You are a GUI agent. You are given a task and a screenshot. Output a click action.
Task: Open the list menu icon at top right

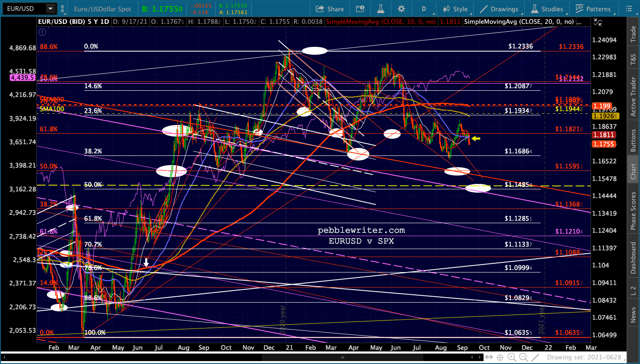coord(629,9)
